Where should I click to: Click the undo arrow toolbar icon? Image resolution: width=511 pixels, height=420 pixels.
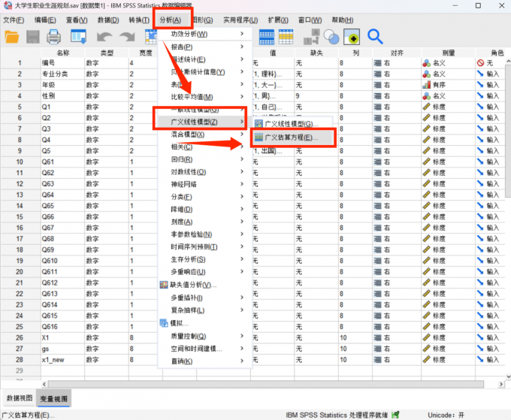(x=104, y=37)
